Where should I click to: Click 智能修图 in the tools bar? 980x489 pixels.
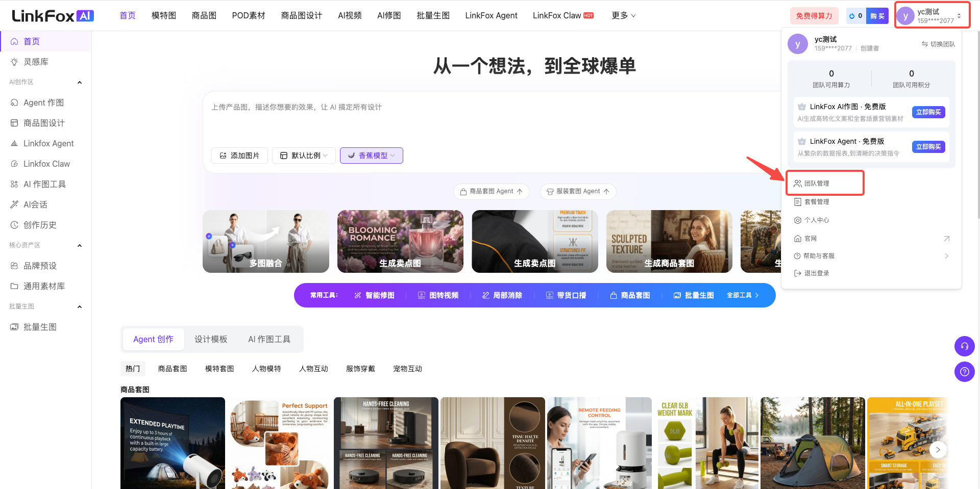[x=374, y=295]
